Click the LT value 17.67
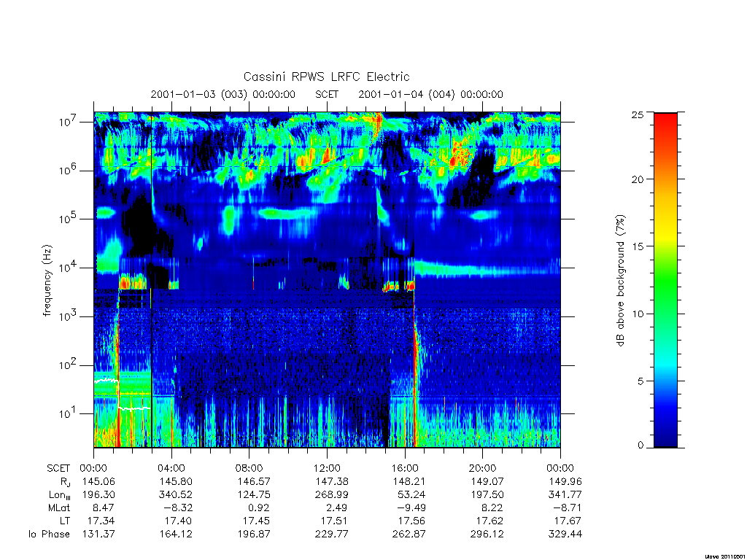Image resolution: width=747 pixels, height=560 pixels. pyautogui.click(x=568, y=521)
